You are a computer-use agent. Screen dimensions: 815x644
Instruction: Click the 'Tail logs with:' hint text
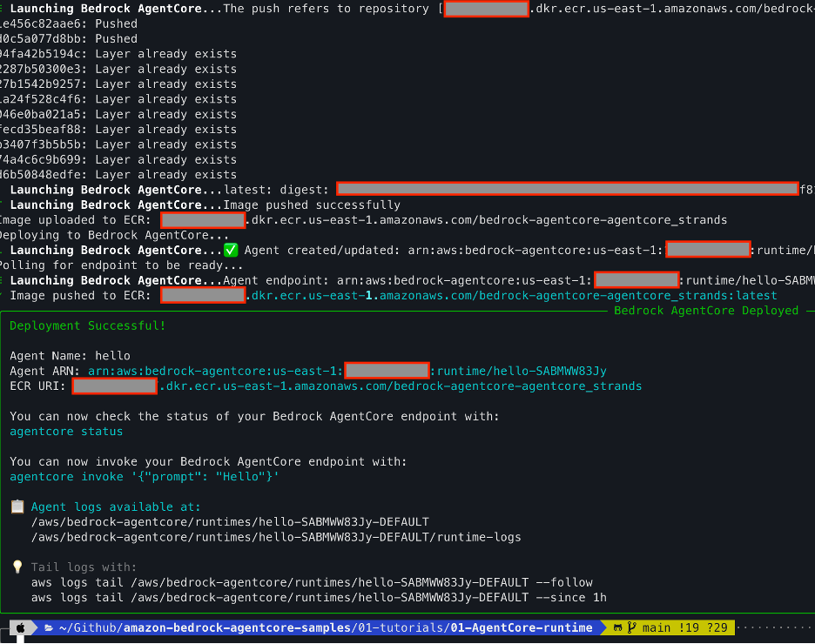tap(84, 567)
